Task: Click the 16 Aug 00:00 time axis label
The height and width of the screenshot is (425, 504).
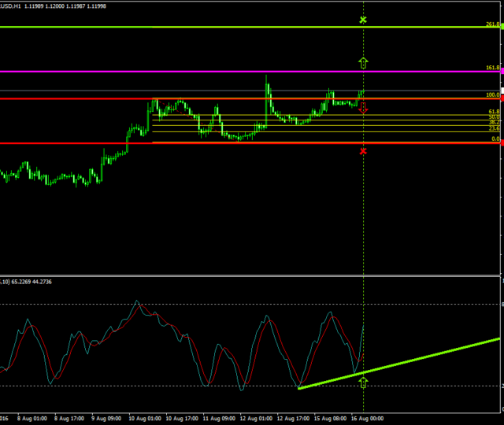Action: [366, 419]
